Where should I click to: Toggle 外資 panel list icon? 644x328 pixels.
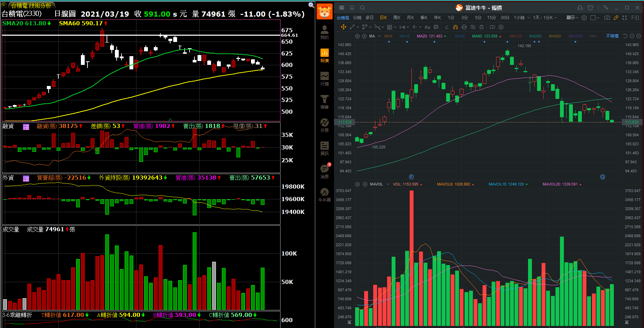(x=26, y=179)
